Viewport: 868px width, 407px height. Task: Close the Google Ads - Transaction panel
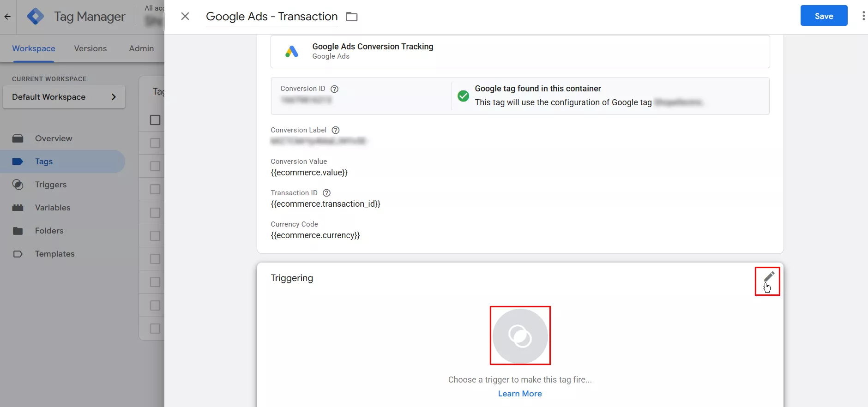pyautogui.click(x=185, y=17)
